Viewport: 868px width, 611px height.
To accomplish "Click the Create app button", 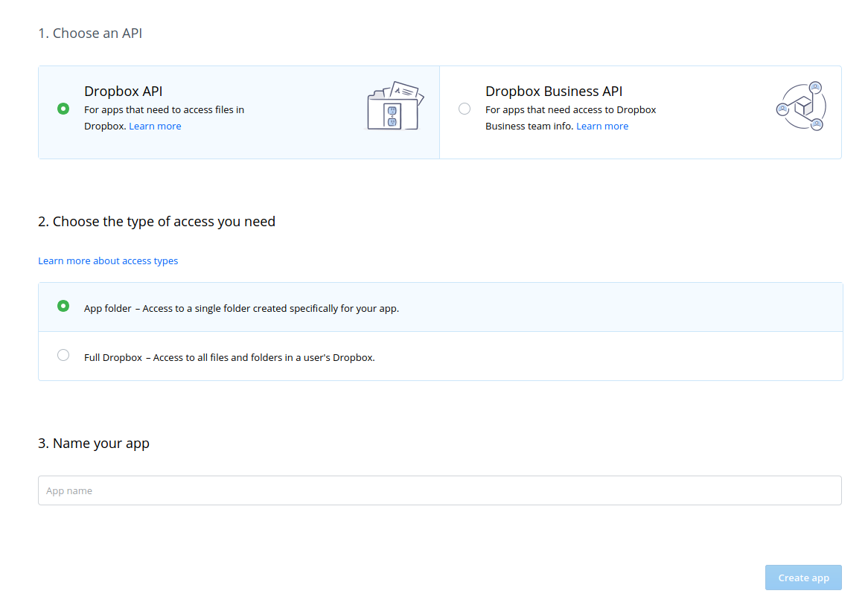I will [803, 578].
